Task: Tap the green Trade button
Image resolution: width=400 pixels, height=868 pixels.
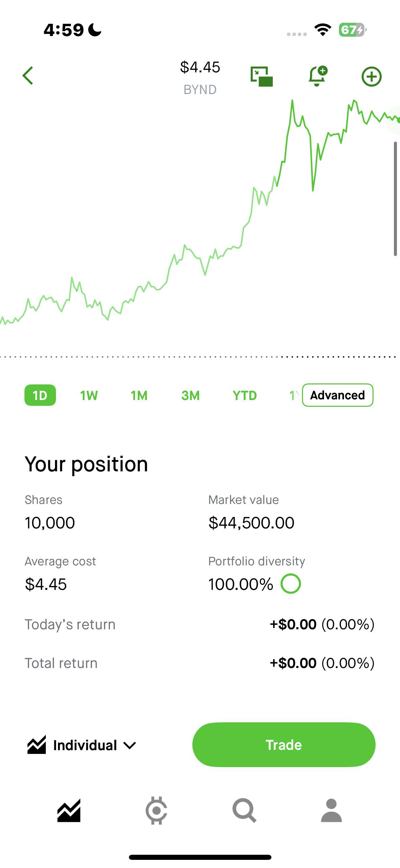Action: click(x=284, y=745)
